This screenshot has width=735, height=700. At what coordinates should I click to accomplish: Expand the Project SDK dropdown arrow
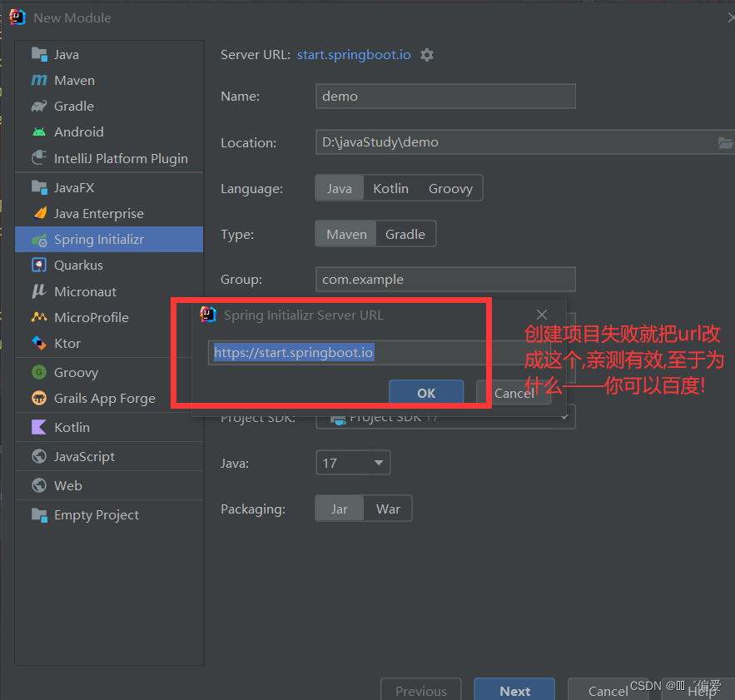tap(565, 416)
